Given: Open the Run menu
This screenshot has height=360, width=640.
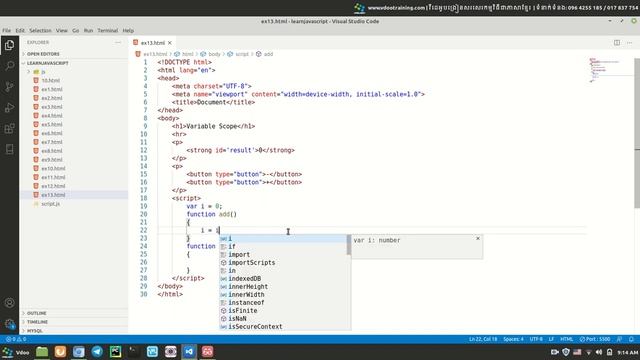Looking at the screenshot, I should pos(88,31).
